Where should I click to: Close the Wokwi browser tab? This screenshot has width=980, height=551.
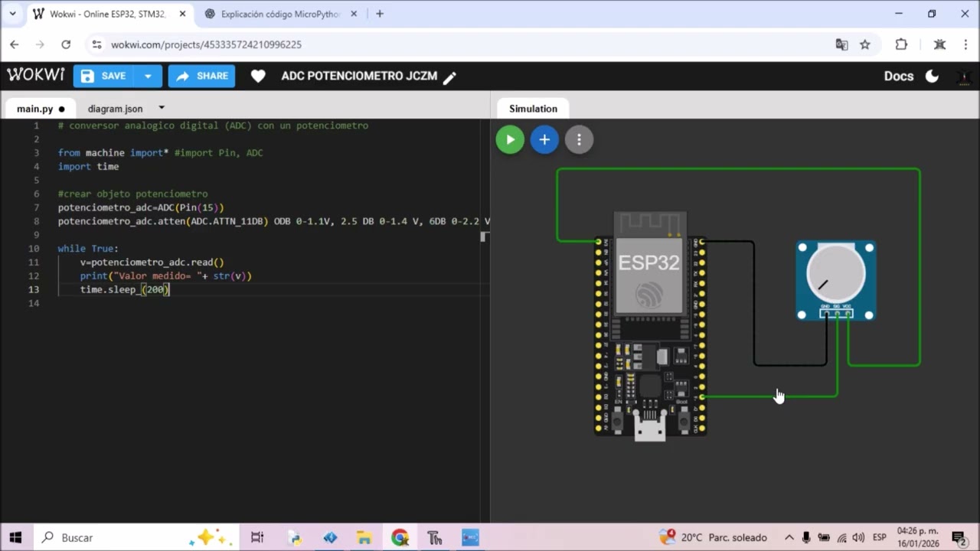pyautogui.click(x=183, y=14)
